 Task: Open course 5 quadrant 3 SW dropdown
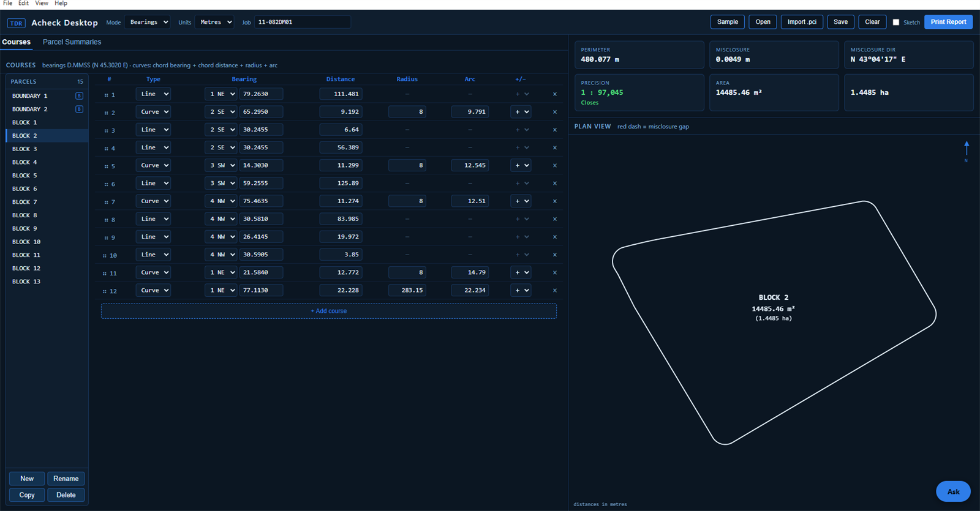(221, 165)
